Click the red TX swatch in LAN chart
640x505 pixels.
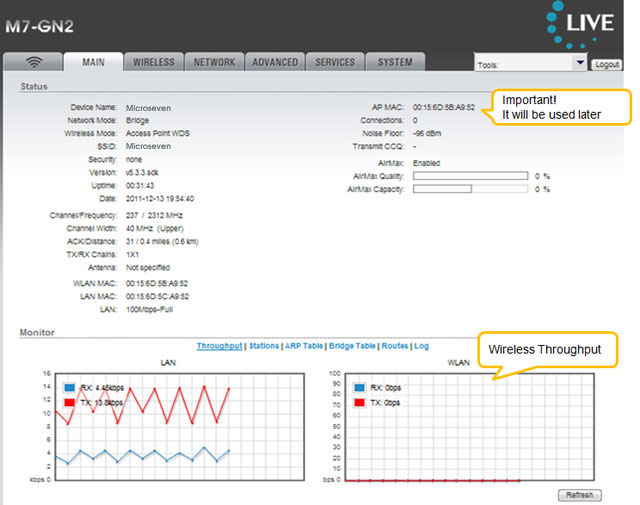(x=69, y=403)
